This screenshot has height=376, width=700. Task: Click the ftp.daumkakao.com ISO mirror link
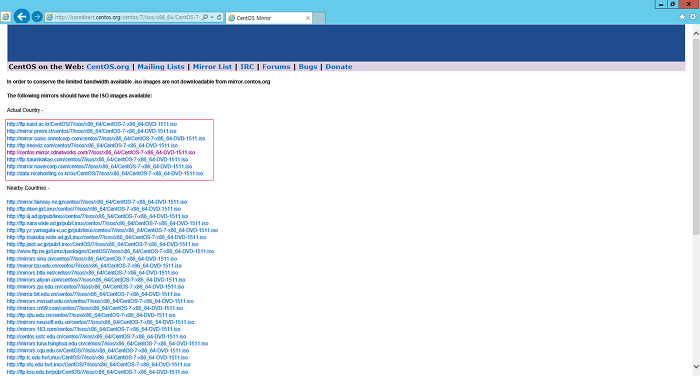[x=97, y=159]
